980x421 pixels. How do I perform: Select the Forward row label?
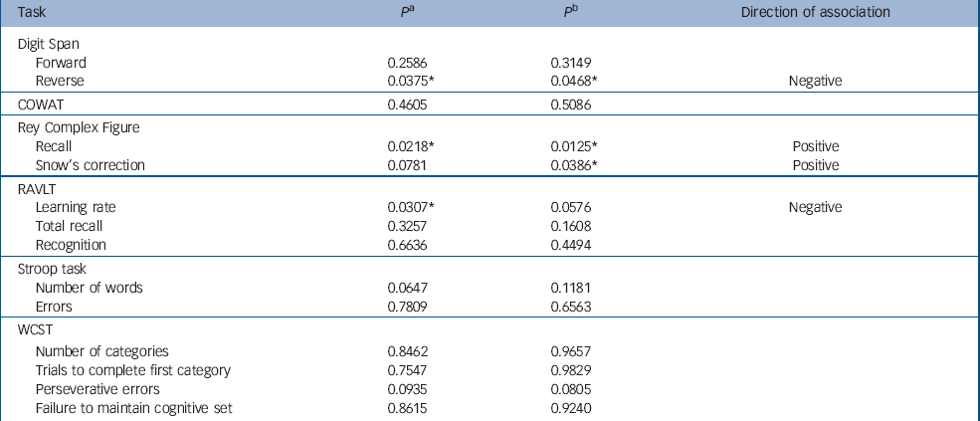(61, 62)
